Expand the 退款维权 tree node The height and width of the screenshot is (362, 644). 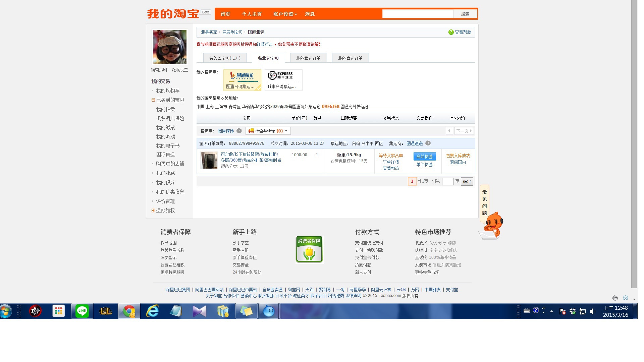(x=153, y=210)
